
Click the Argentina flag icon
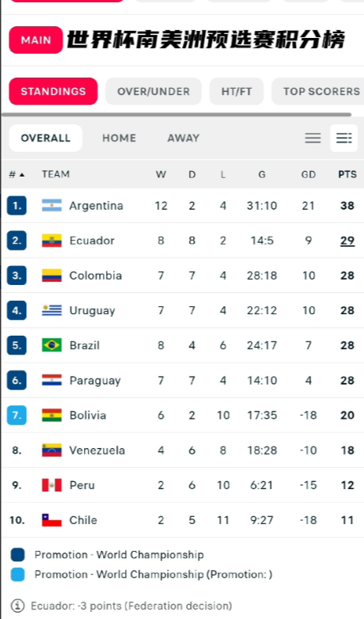pos(51,206)
